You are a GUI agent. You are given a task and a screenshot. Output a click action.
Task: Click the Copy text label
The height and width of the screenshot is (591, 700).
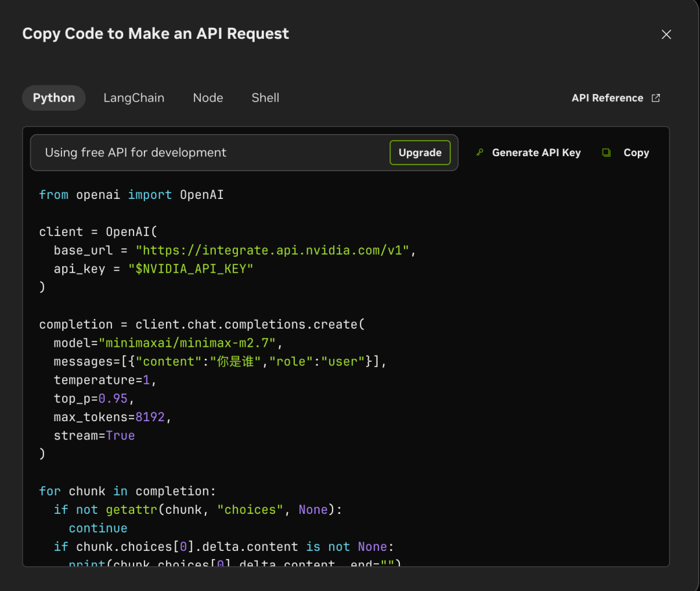(636, 153)
